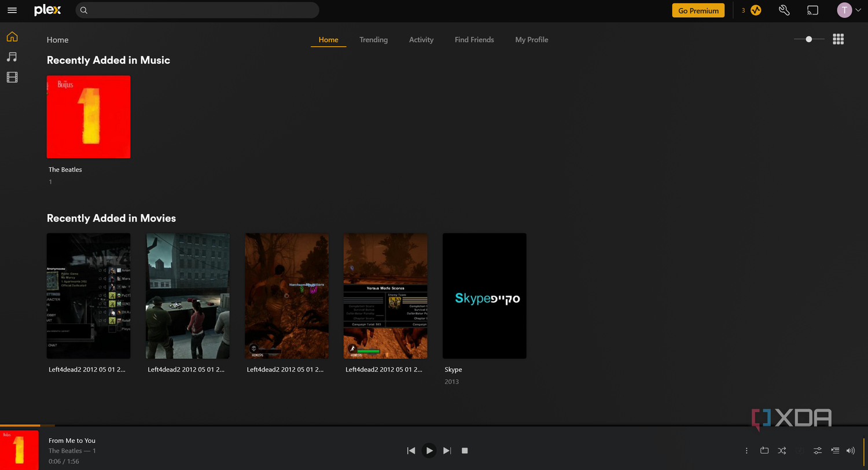This screenshot has height=470, width=868.
Task: Click the Go Premium button
Action: [698, 10]
